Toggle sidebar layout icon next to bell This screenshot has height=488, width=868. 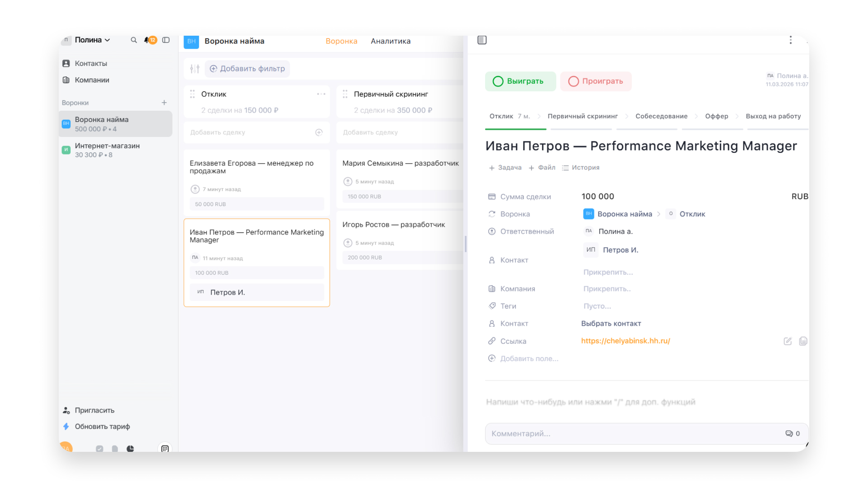[166, 40]
